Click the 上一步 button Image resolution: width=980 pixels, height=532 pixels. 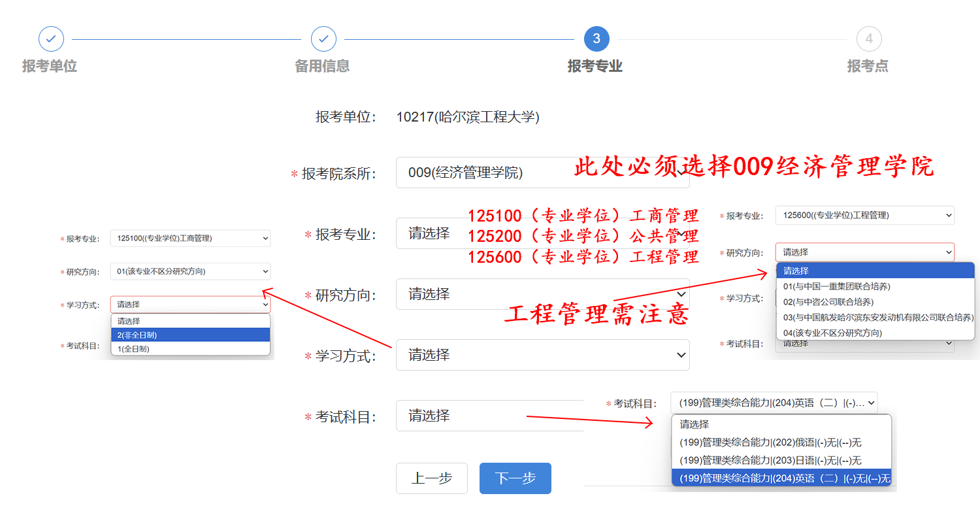pyautogui.click(x=431, y=478)
